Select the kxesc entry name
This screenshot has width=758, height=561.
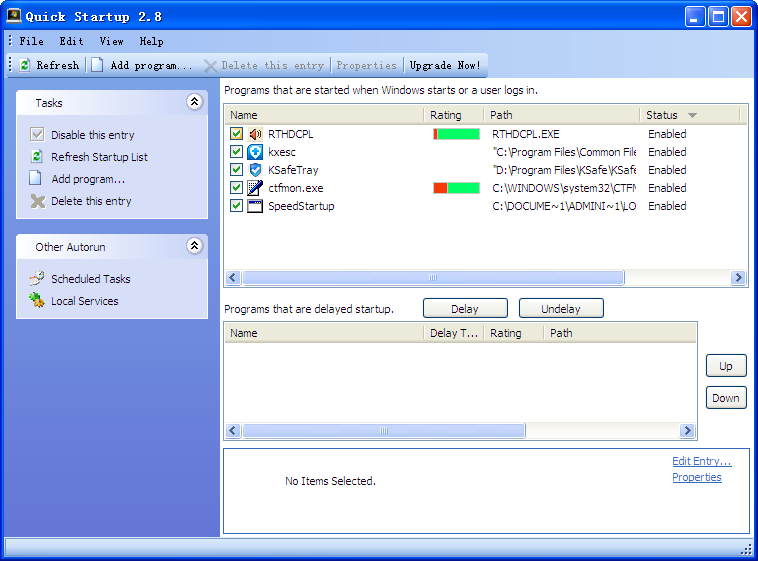pyautogui.click(x=282, y=152)
